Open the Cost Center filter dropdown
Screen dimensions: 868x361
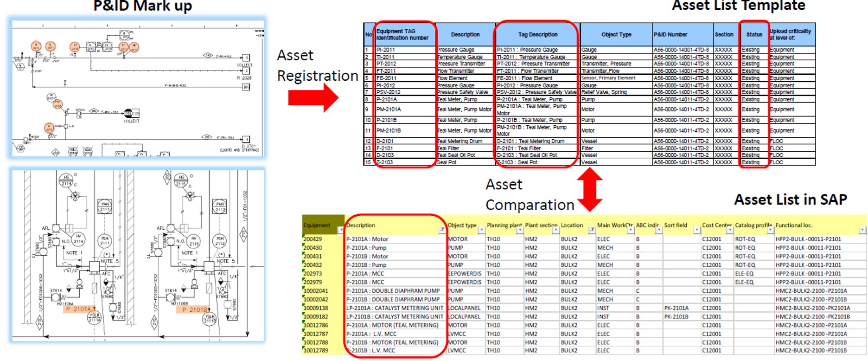(x=729, y=230)
